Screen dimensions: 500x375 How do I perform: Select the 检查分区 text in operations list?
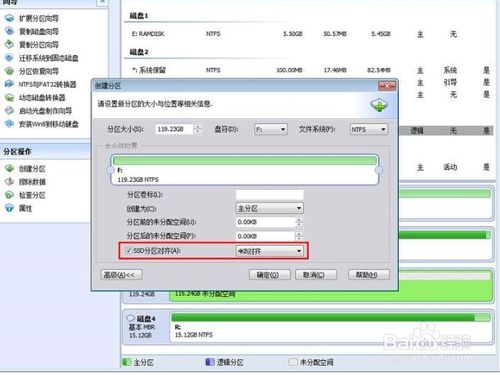coord(32,195)
